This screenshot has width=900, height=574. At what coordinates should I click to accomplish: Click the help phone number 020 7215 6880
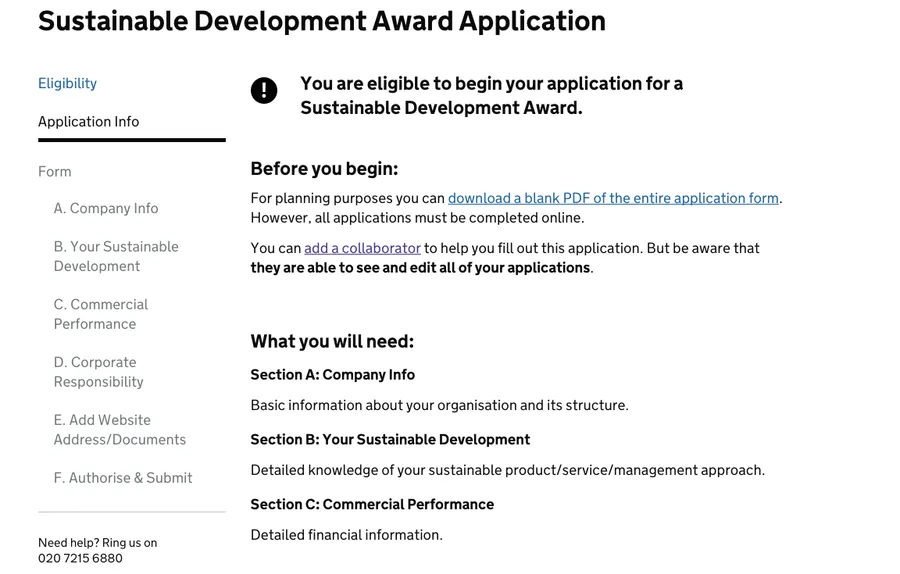click(80, 558)
